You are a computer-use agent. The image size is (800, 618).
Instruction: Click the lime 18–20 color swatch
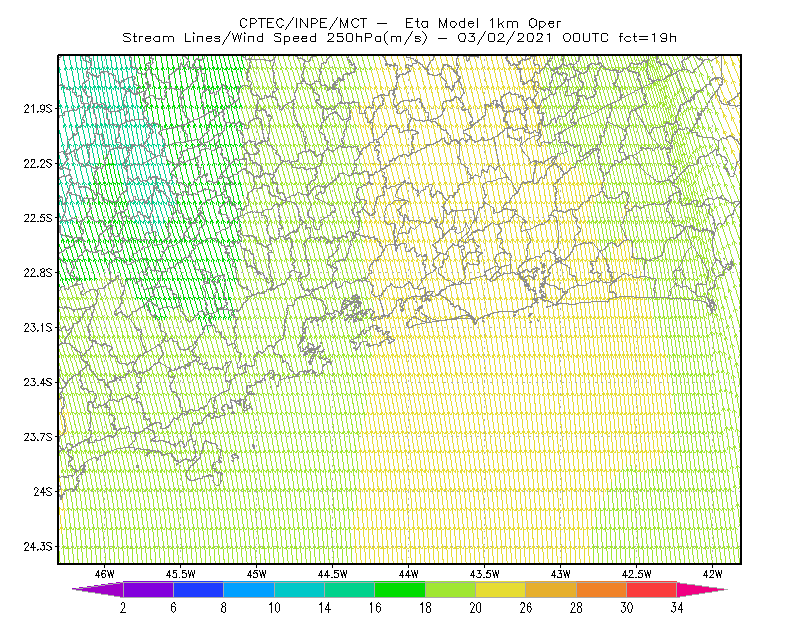(x=451, y=589)
